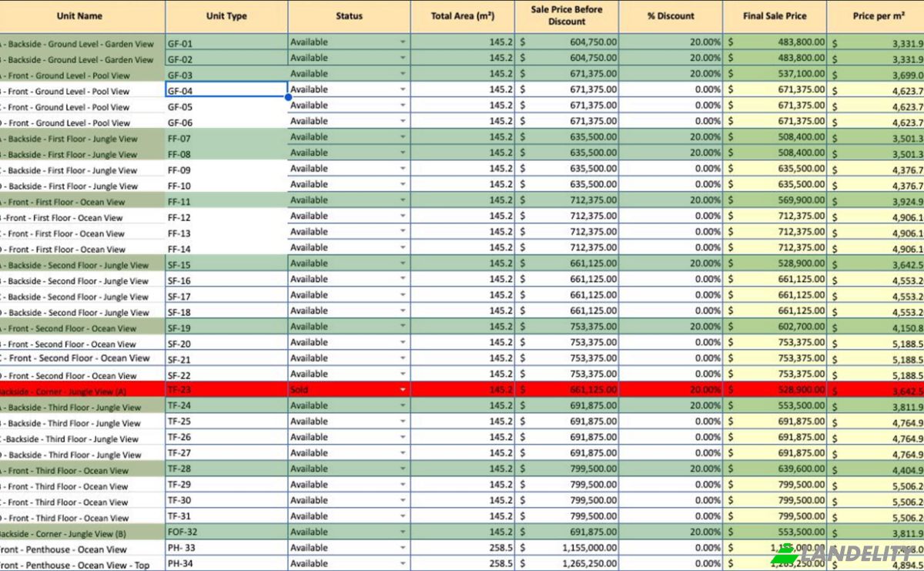Select the red TF-23 unit type cell
The width and height of the screenshot is (924, 571).
point(226,390)
